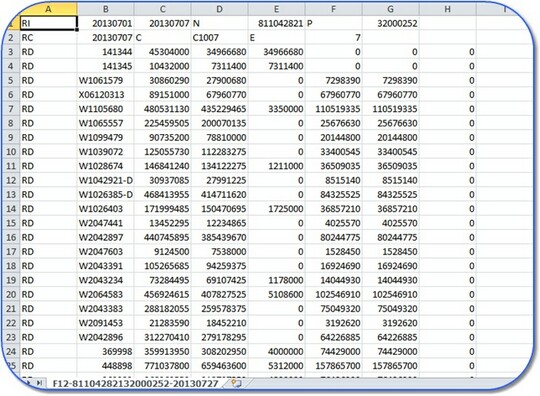The width and height of the screenshot is (540, 396).
Task: Click cell containing 771037800
Action: coord(163,366)
